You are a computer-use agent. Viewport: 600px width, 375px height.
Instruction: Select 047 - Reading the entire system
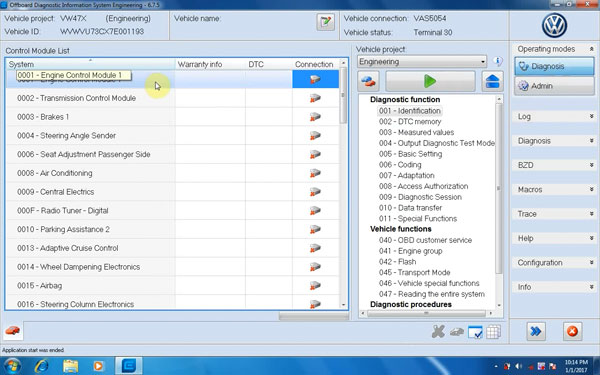coord(432,294)
